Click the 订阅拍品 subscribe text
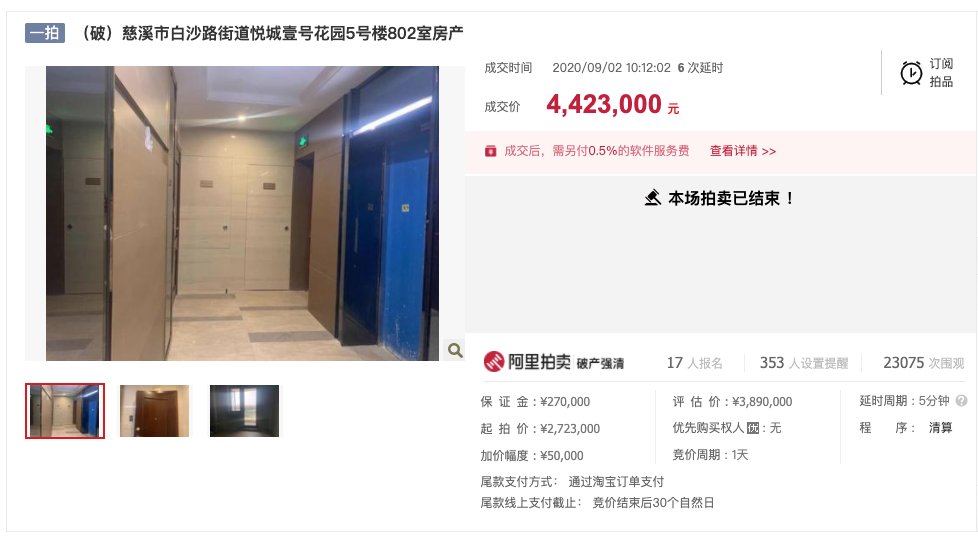978x537 pixels. pyautogui.click(x=941, y=72)
